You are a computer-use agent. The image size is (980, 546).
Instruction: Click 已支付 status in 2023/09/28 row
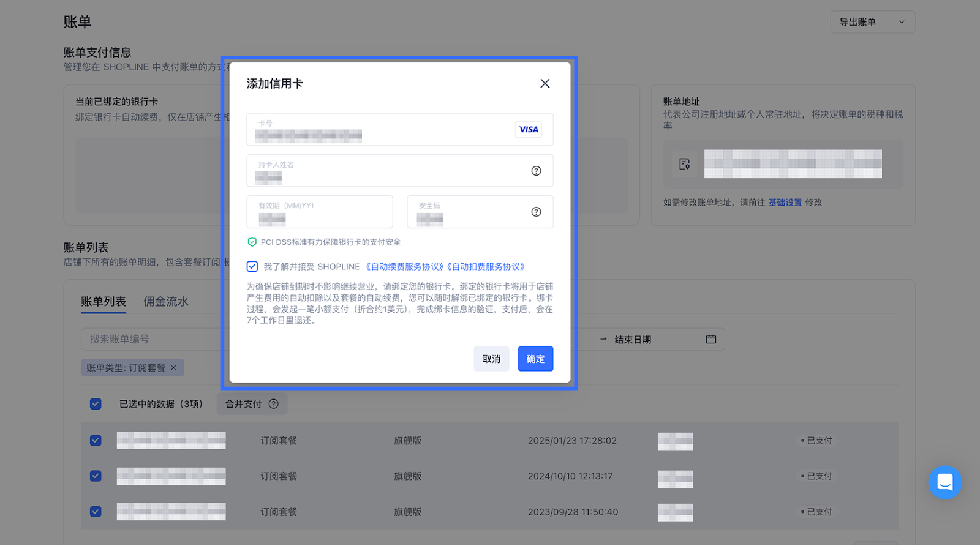(816, 512)
